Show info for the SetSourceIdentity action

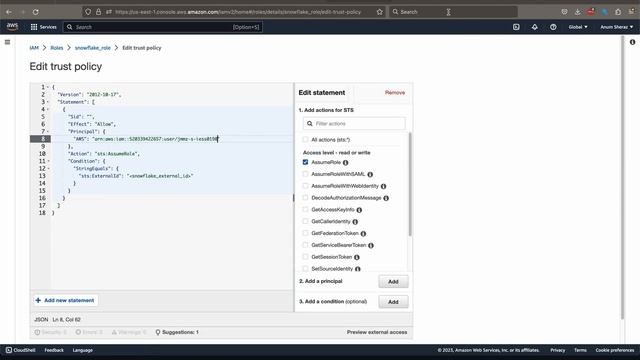click(x=358, y=269)
